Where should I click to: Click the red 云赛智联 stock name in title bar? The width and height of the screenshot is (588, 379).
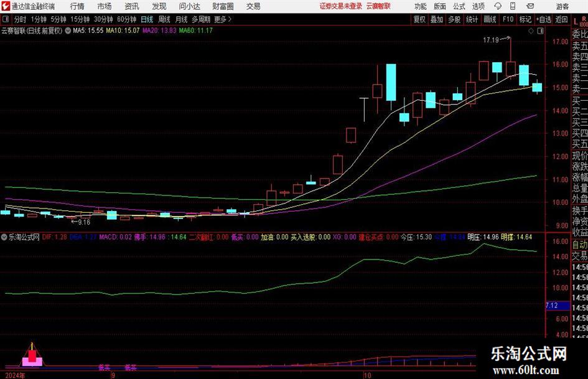tap(378, 6)
